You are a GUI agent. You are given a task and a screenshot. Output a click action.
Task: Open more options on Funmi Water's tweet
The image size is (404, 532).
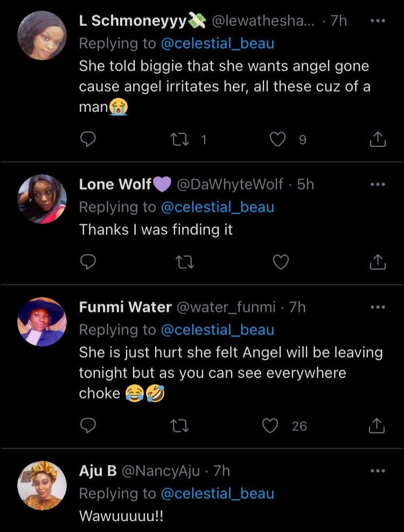[x=378, y=307]
